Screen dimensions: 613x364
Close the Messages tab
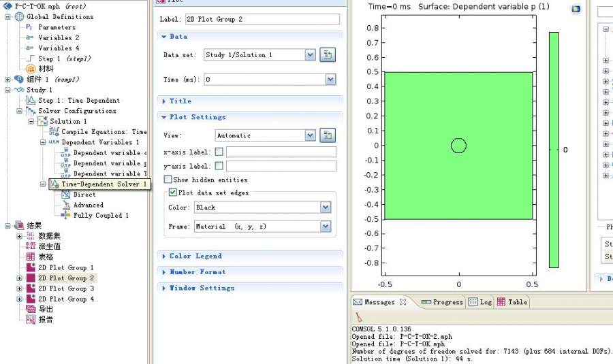[403, 301]
